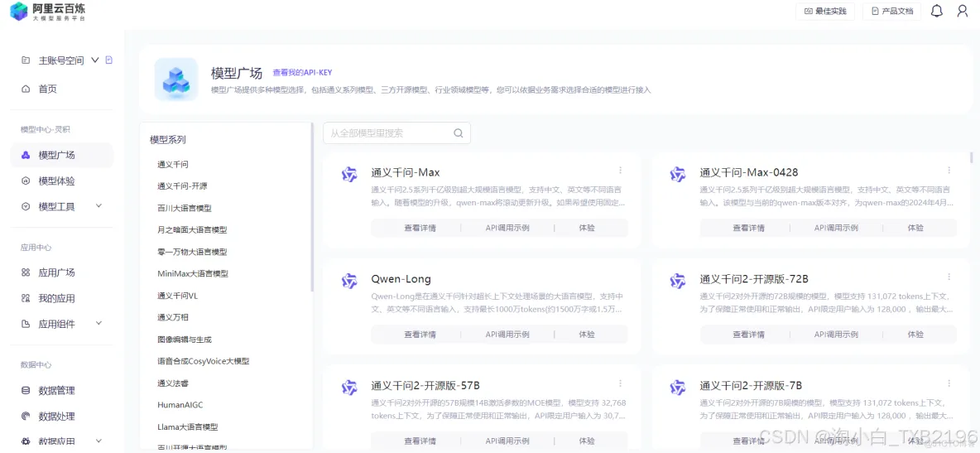The height and width of the screenshot is (453, 980).
Task: Select 通义法睿 in the series list
Action: pos(173,383)
